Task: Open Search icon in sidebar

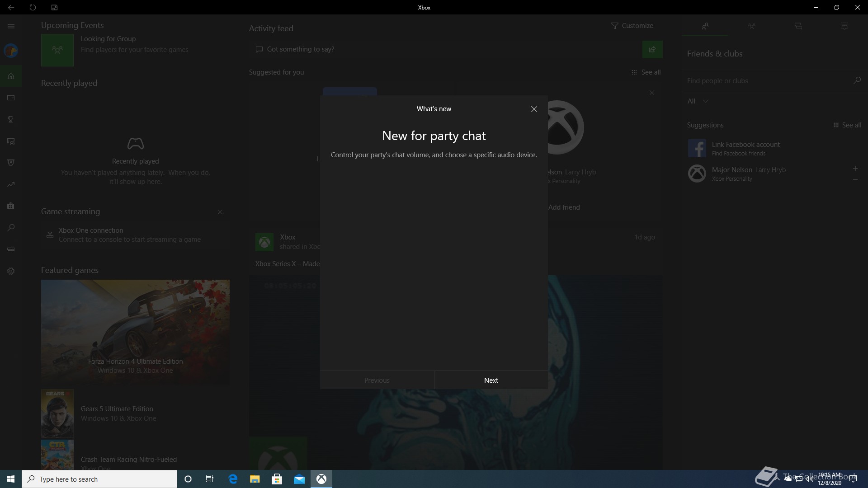Action: tap(11, 228)
